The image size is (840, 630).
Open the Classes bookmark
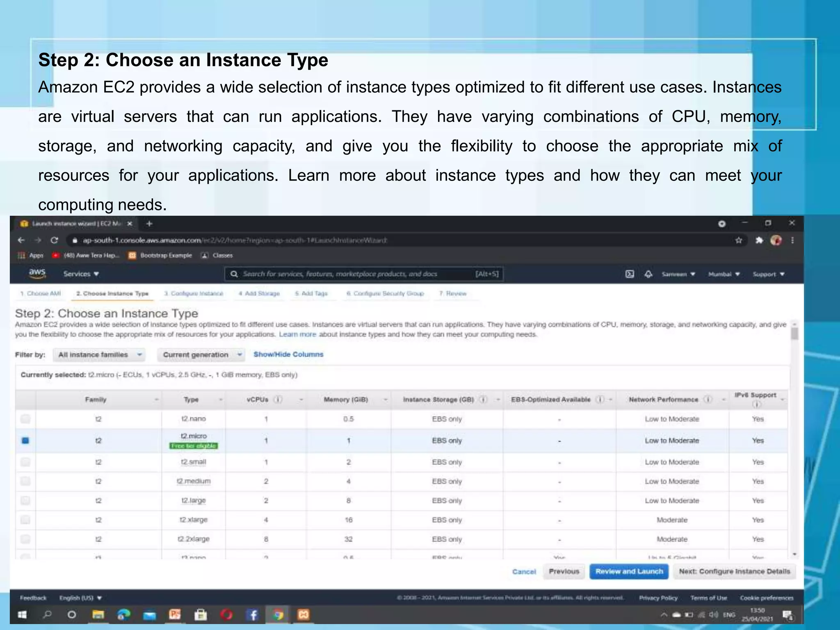point(217,255)
